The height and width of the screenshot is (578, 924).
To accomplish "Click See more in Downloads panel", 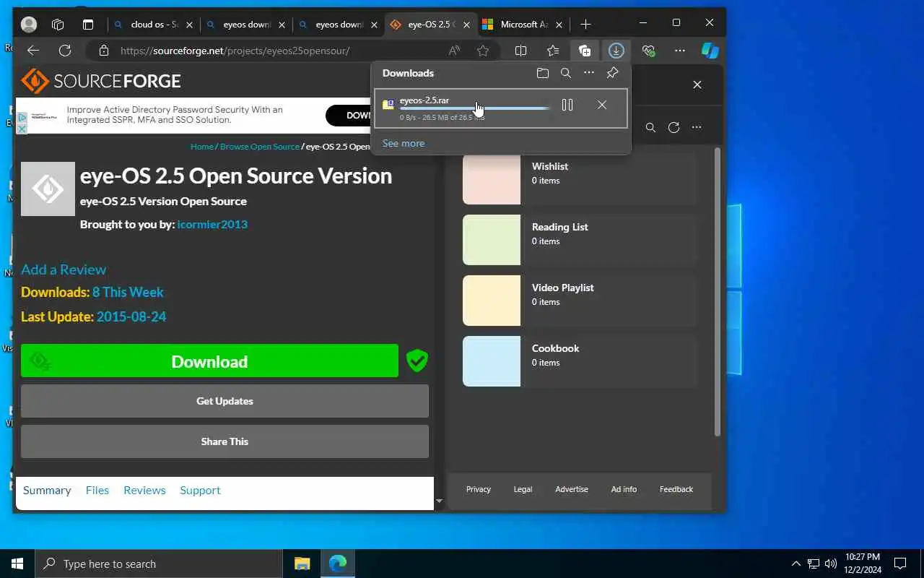I will (404, 143).
